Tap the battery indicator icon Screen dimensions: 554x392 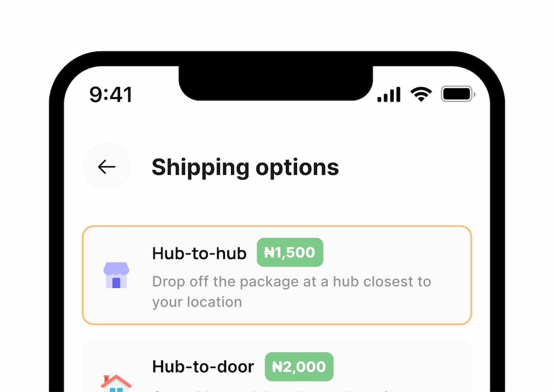(x=457, y=93)
